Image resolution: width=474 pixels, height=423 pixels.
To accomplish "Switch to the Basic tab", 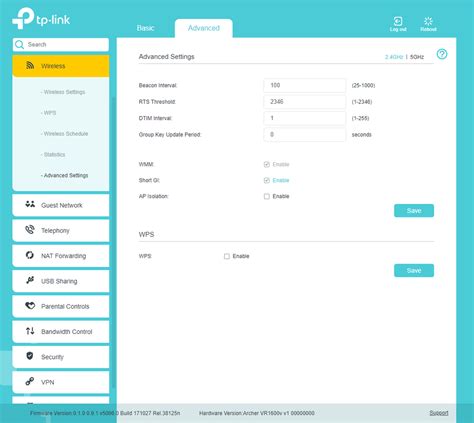I will (145, 28).
